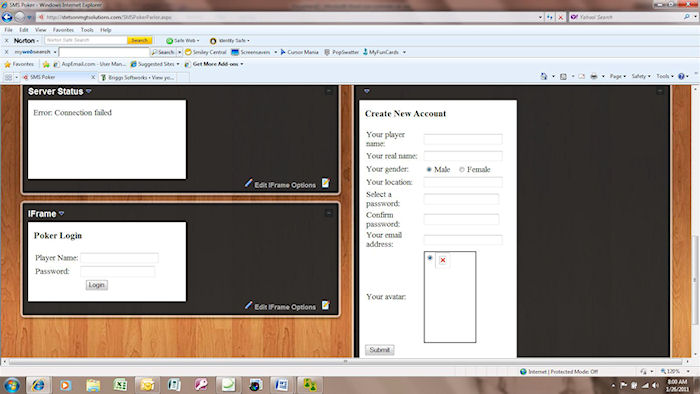Click the Home icon in command bar
Viewport: 700px width, 394px height.
(544, 76)
